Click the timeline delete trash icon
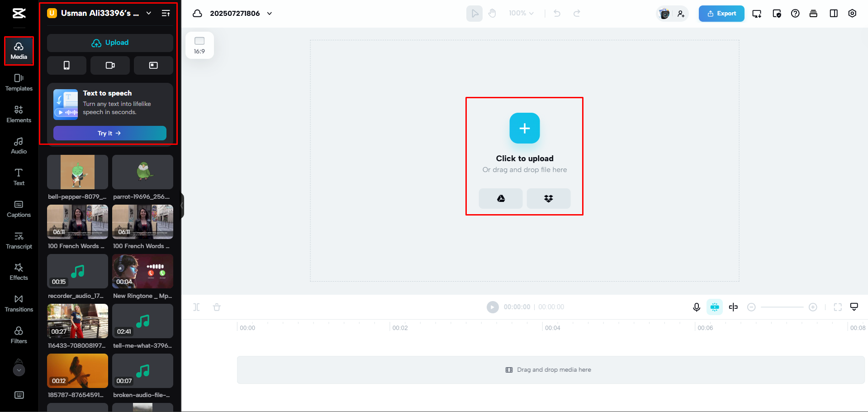The width and height of the screenshot is (868, 412). coord(217,307)
